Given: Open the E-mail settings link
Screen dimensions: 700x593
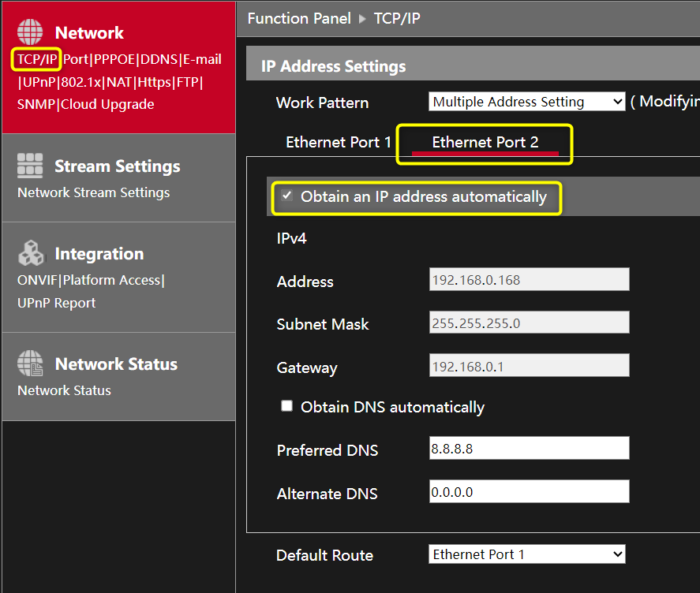Looking at the screenshot, I should (202, 59).
